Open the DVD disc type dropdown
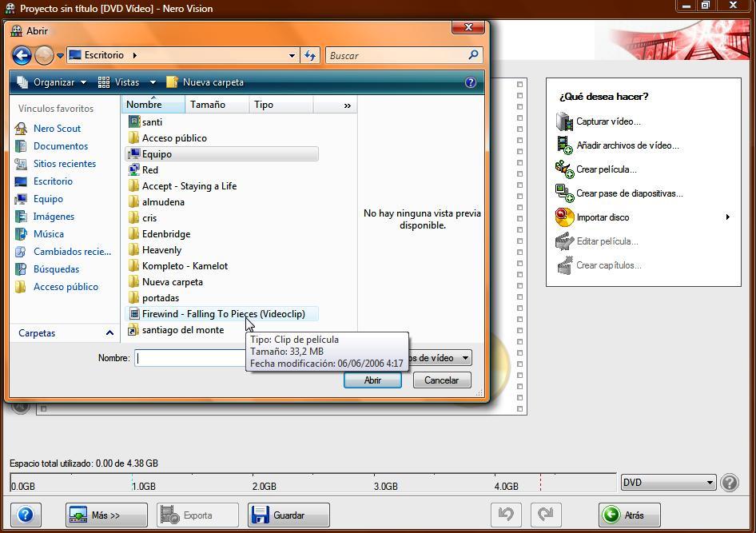The width and height of the screenshot is (756, 533). coord(668,483)
